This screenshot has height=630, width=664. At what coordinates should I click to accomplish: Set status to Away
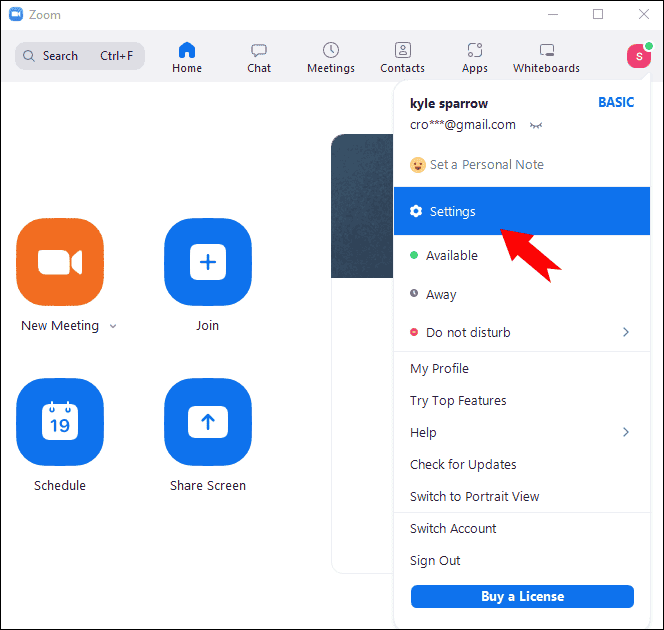tap(440, 295)
